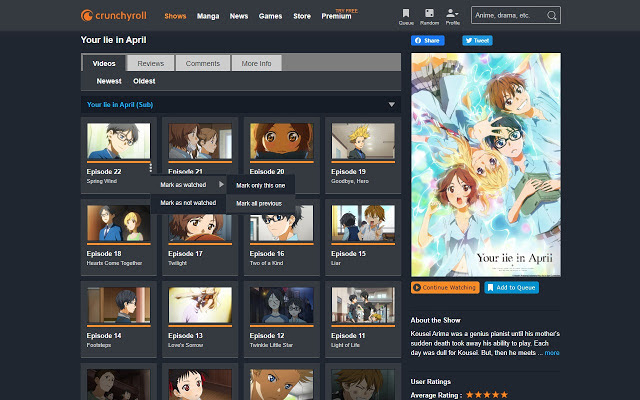Click the more link in About the Show

552,353
